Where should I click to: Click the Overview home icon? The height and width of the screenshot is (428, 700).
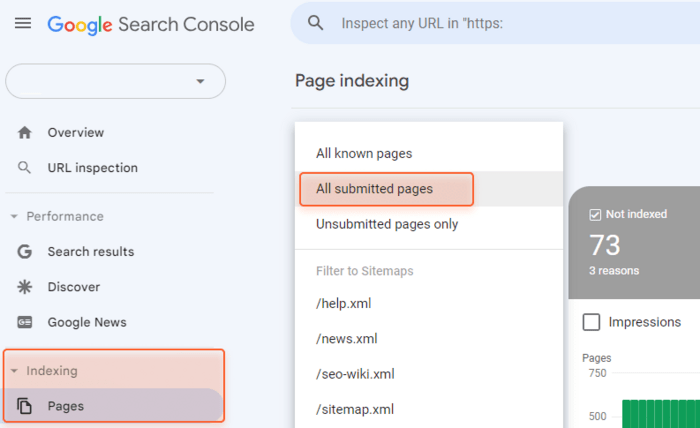pos(25,133)
